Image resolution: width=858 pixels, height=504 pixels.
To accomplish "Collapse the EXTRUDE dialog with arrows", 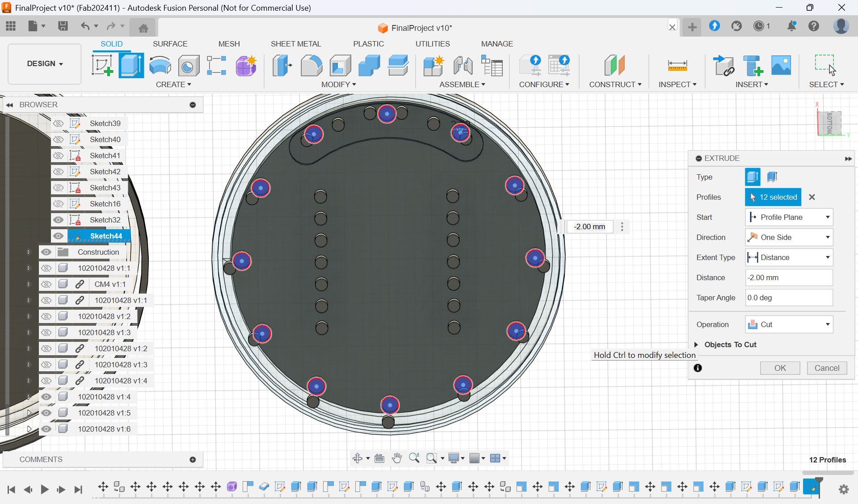I will point(848,159).
